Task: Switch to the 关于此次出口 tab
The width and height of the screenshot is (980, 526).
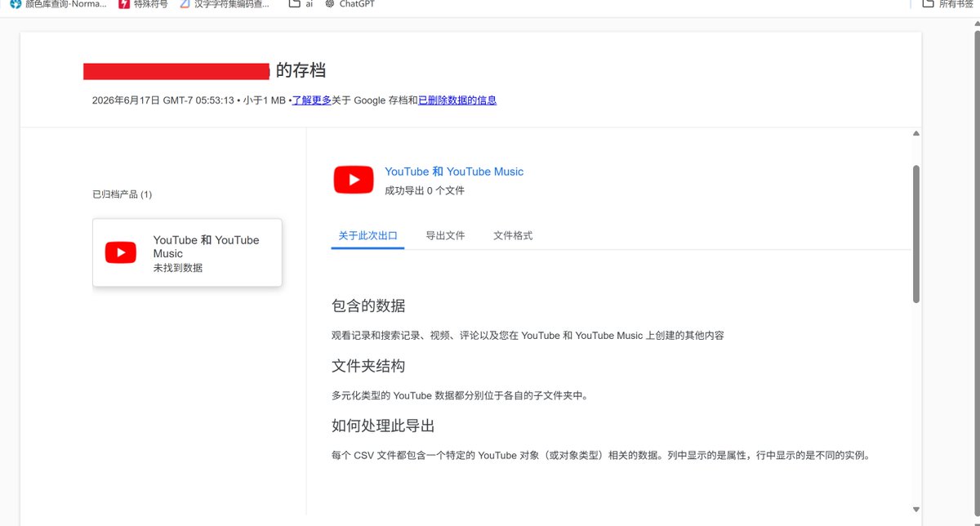Action: [367, 235]
